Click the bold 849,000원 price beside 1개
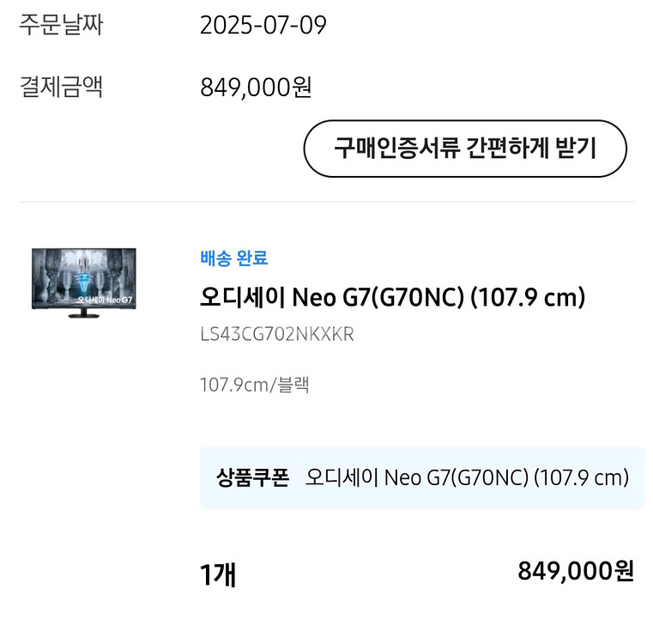 (575, 571)
